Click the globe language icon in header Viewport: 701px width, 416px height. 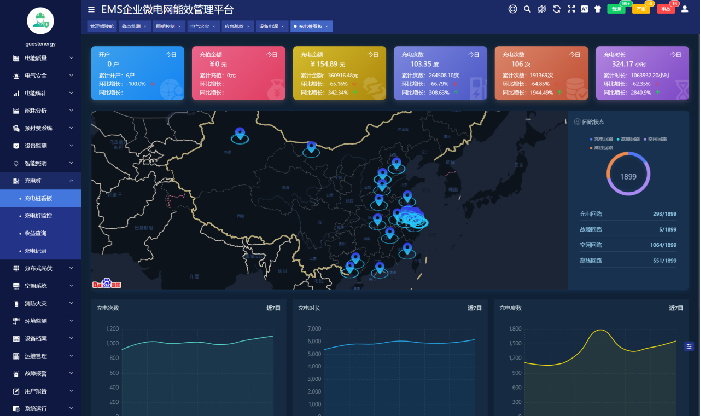[x=513, y=9]
